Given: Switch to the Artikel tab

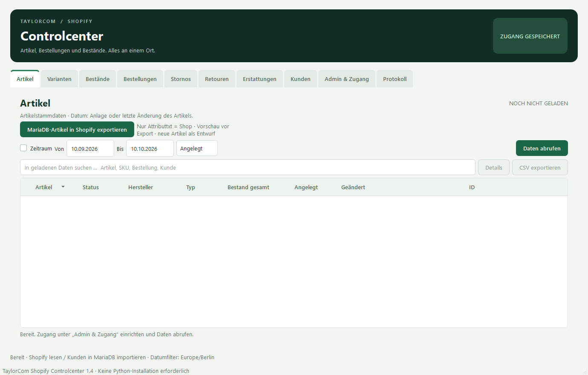Looking at the screenshot, I should (x=25, y=79).
